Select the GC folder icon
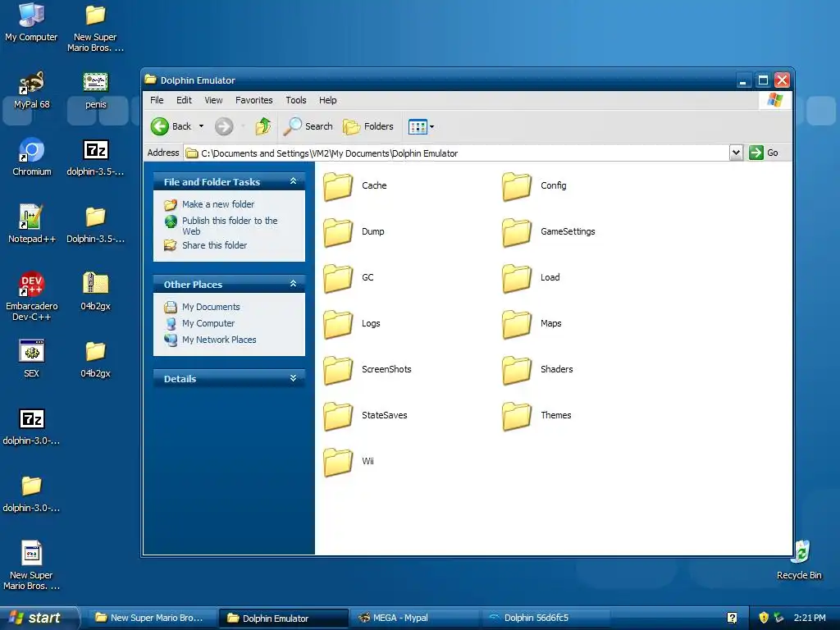Image resolution: width=840 pixels, height=630 pixels. point(338,278)
